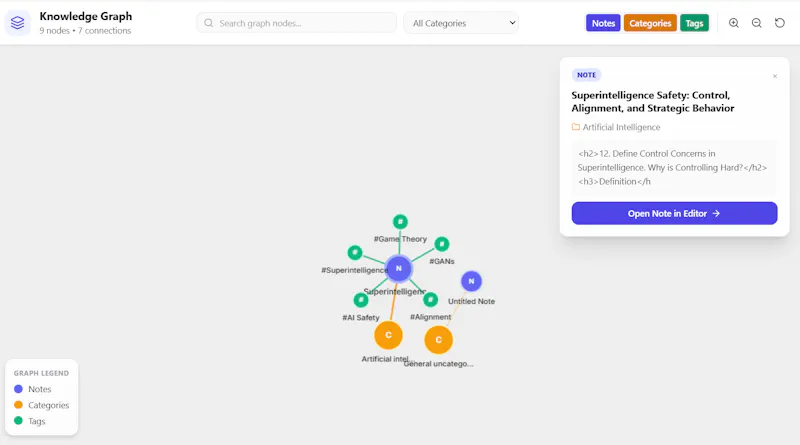Click the note title in the panel
This screenshot has height=445, width=800.
tap(653, 102)
